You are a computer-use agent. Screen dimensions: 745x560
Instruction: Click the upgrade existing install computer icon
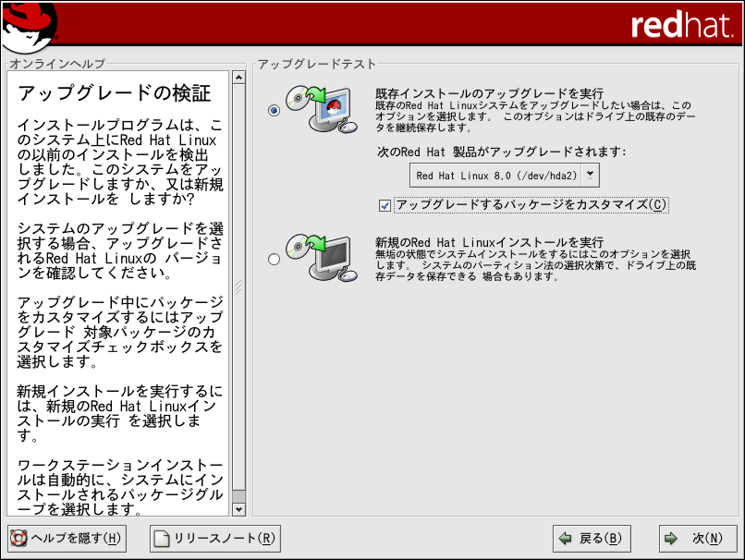(320, 111)
